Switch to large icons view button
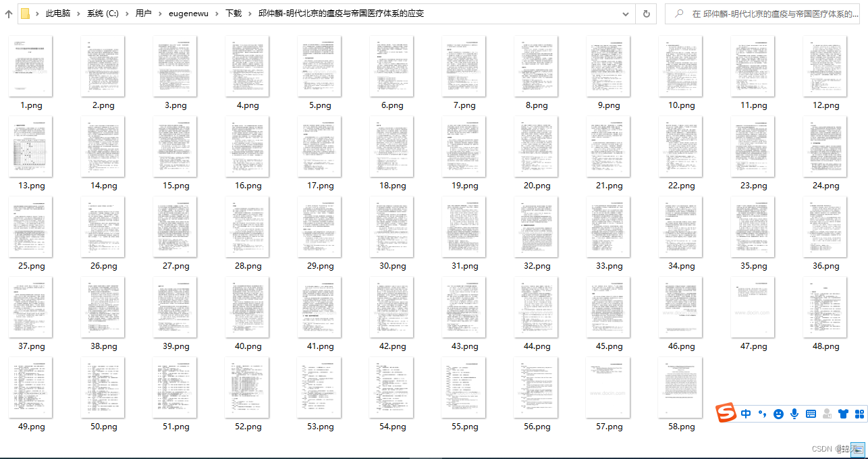Image resolution: width=868 pixels, height=459 pixels. (x=857, y=449)
